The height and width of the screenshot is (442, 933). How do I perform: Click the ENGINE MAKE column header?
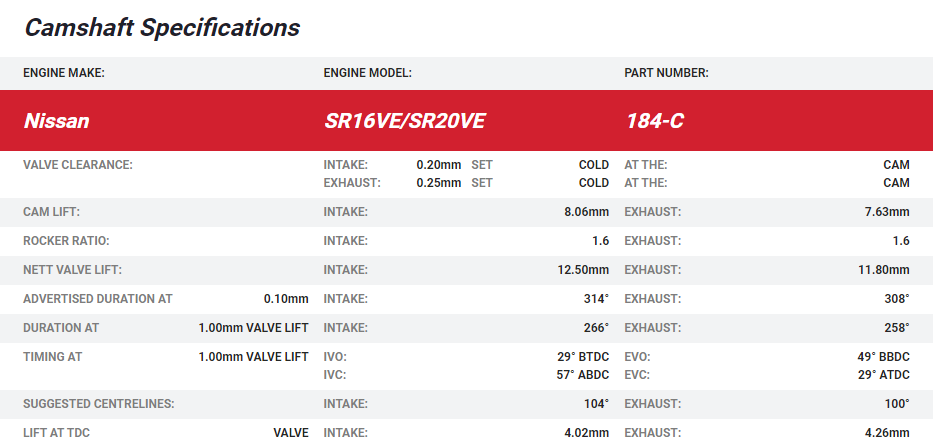tap(64, 73)
